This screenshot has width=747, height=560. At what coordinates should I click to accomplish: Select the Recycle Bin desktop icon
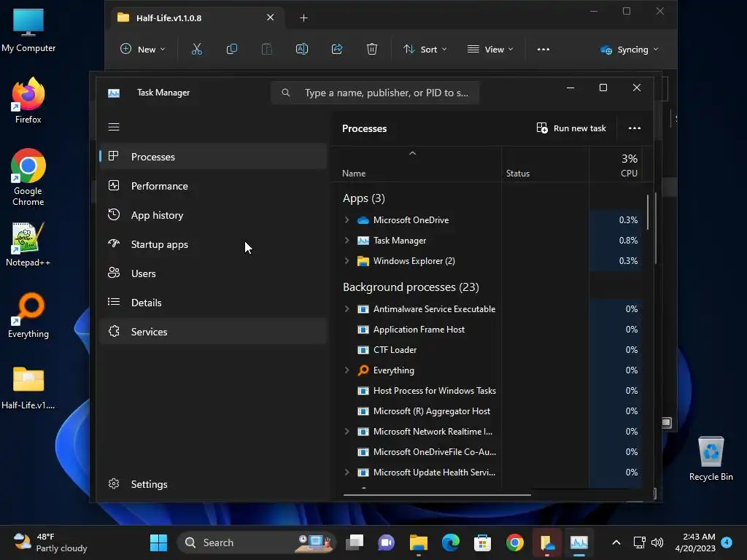(x=711, y=459)
